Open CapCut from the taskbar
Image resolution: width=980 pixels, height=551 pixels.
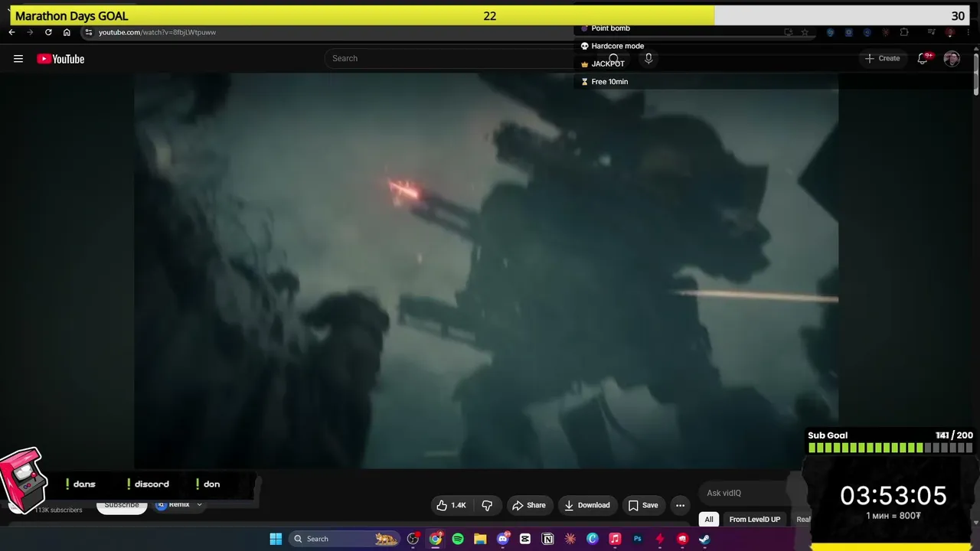(x=525, y=539)
